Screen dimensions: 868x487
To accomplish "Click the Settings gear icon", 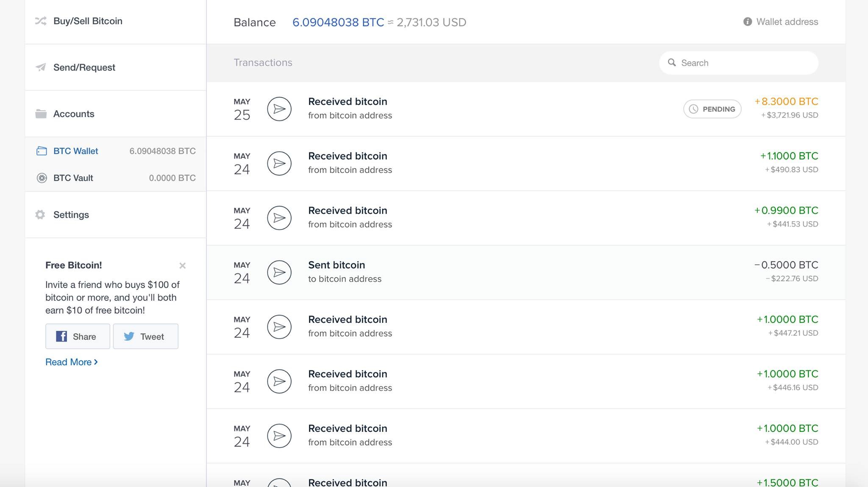I will point(40,215).
